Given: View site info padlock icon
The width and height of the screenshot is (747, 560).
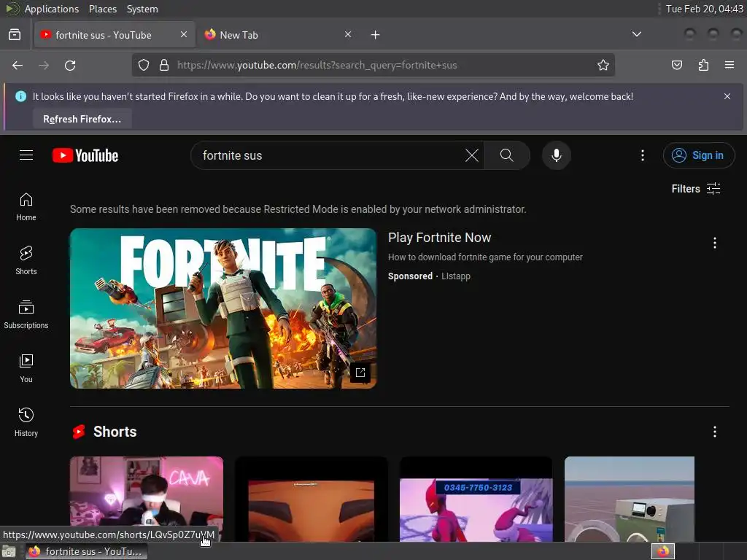Looking at the screenshot, I should (x=164, y=65).
